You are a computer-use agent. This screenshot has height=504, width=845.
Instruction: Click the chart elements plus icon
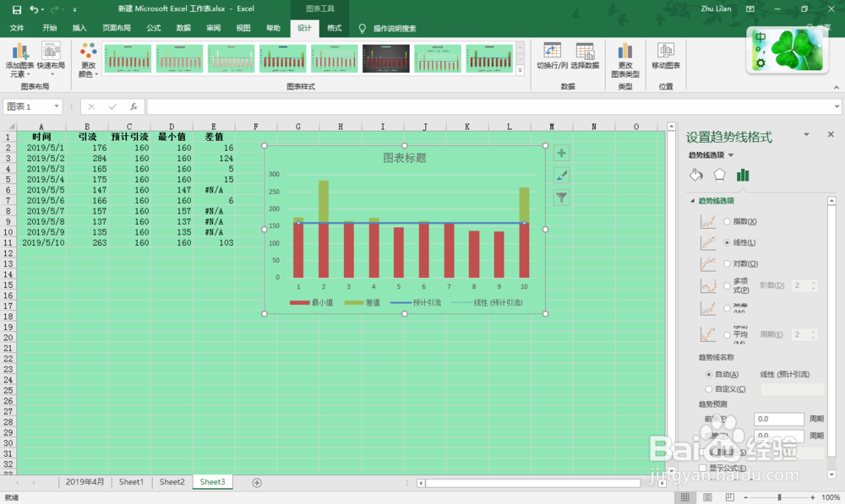(x=561, y=153)
